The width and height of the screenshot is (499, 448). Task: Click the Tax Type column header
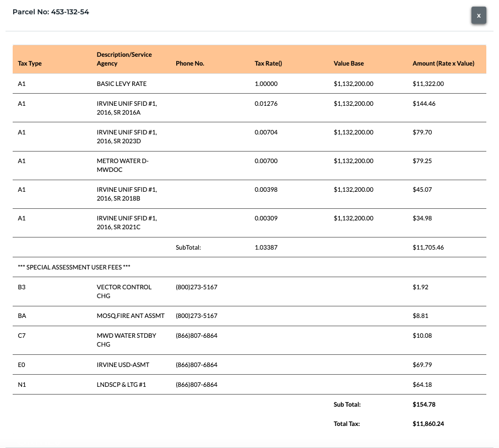30,63
